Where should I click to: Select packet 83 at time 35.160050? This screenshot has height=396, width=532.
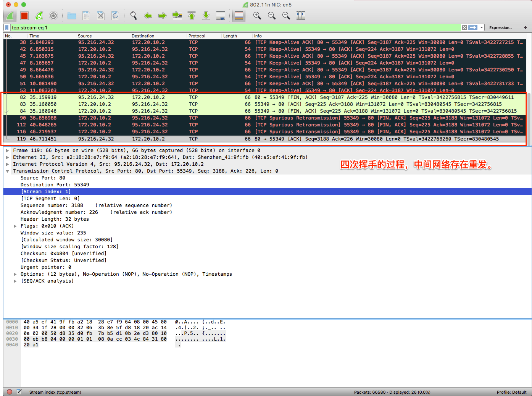pos(264,104)
